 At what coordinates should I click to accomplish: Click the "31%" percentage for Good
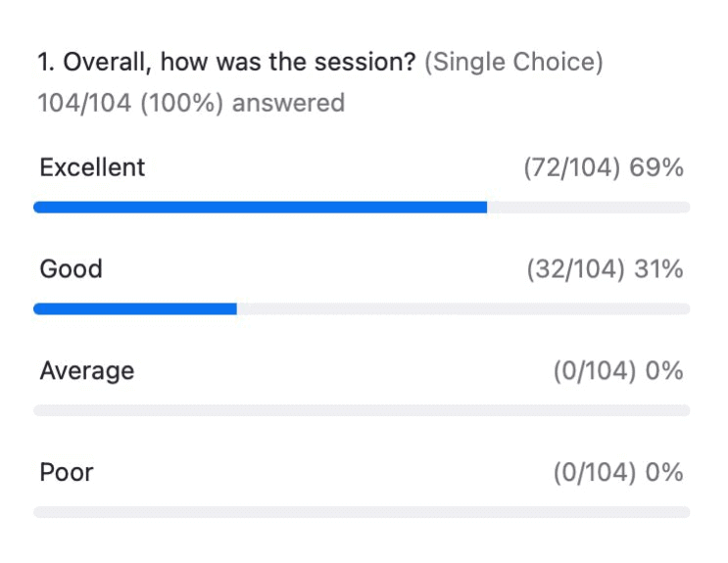658,269
